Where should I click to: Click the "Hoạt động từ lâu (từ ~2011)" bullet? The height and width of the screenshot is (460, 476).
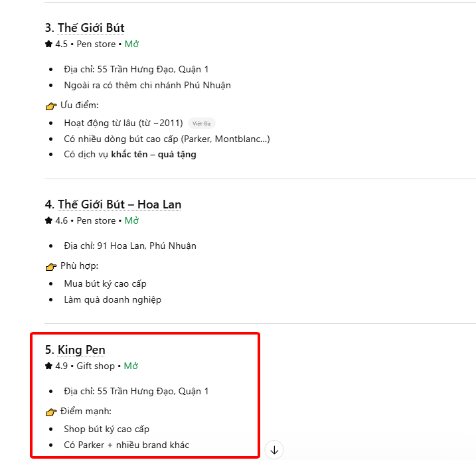click(123, 123)
